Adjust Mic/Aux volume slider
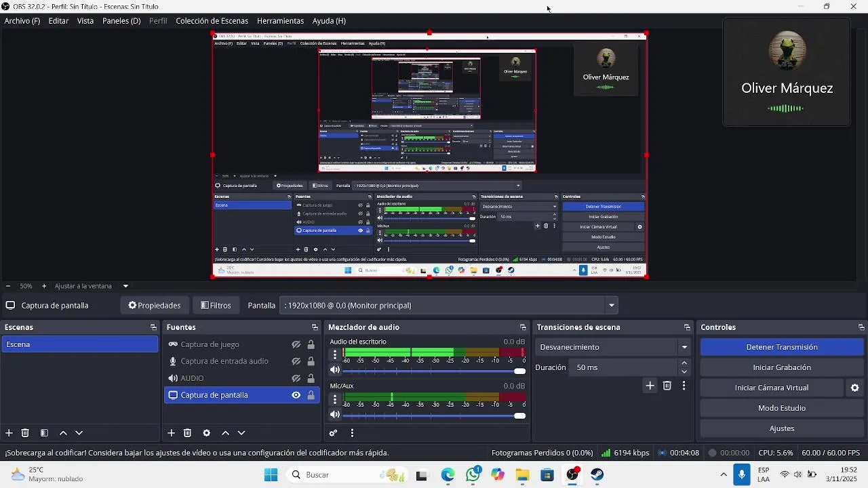The height and width of the screenshot is (488, 868). point(435,415)
